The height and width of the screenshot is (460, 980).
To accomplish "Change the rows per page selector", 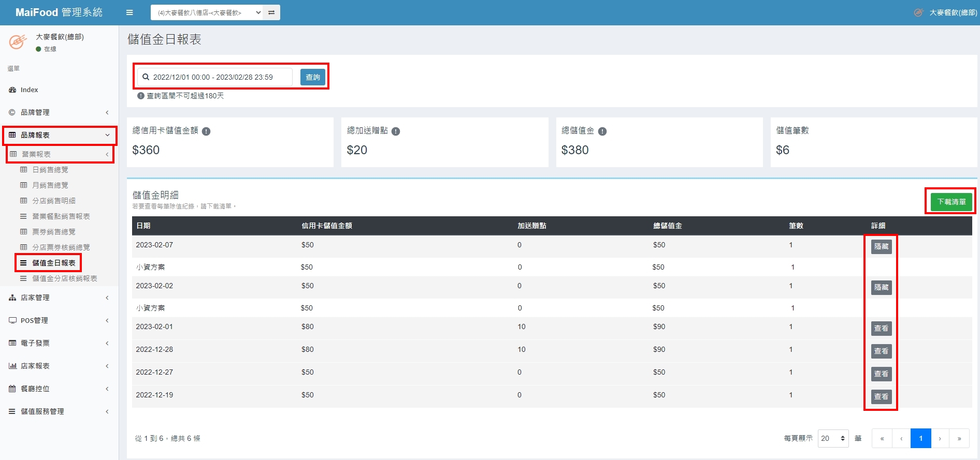I will tap(832, 438).
